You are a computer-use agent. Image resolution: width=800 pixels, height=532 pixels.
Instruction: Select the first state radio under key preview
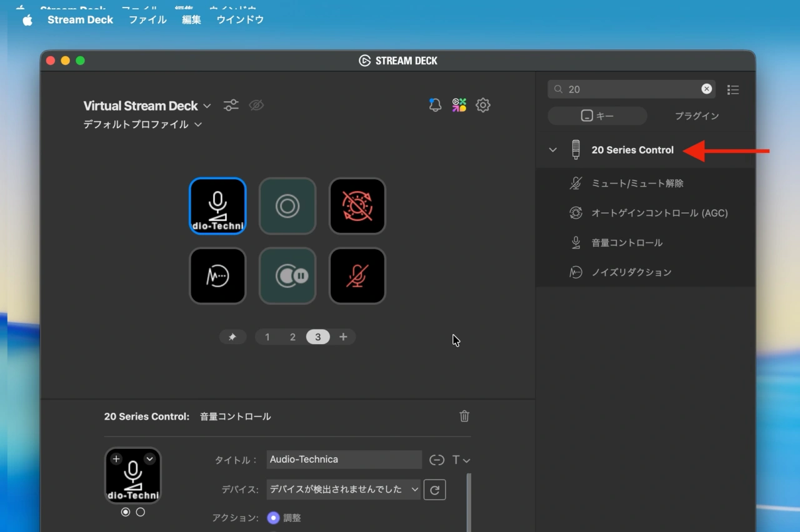[x=126, y=512]
